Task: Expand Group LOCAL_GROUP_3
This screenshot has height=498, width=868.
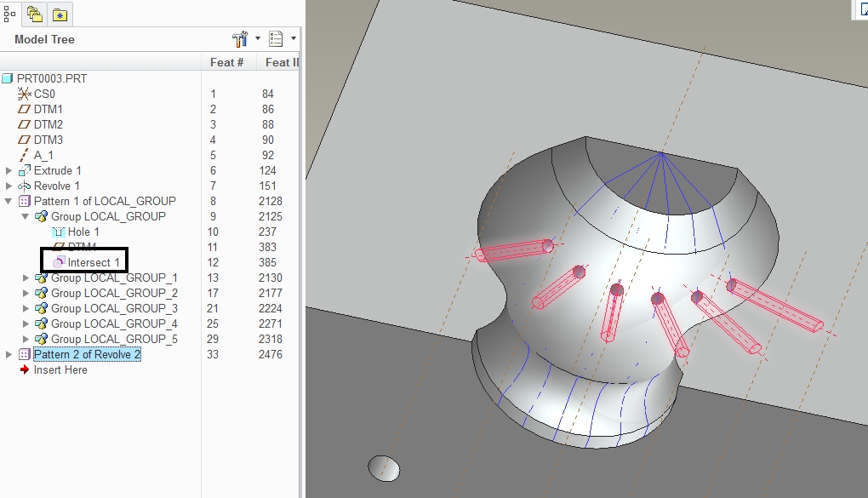Action: coord(26,308)
